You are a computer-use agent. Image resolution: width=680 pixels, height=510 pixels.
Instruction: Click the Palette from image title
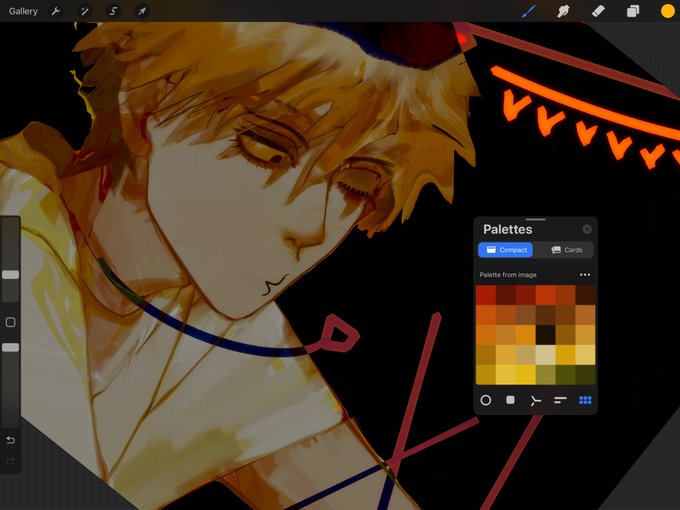pos(508,275)
